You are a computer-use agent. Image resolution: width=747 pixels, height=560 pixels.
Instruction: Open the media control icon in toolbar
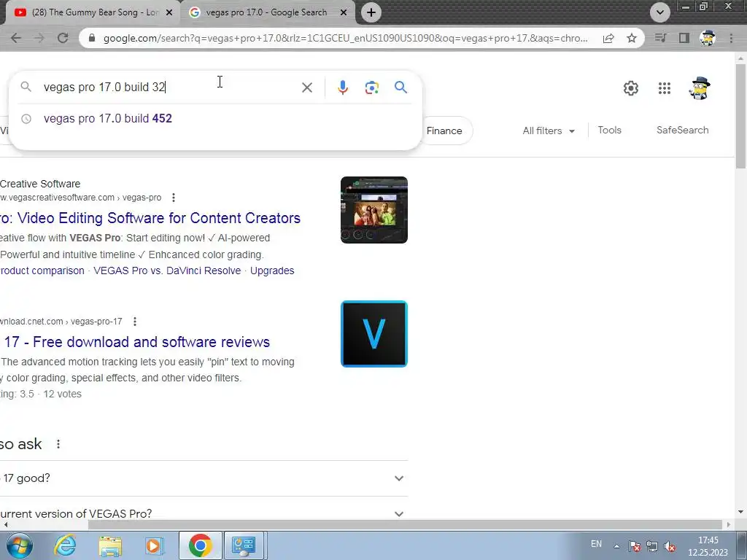660,38
